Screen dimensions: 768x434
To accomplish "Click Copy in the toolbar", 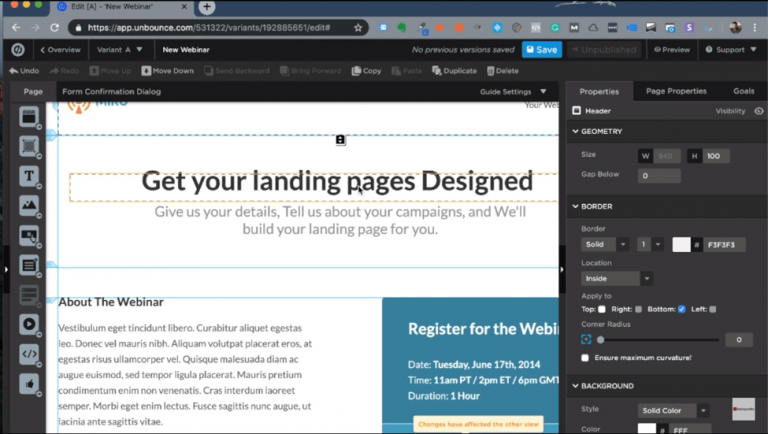I will (366, 71).
